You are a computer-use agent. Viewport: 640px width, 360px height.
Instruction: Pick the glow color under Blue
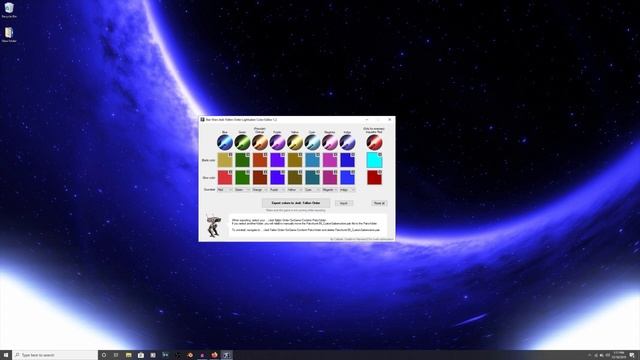coord(224,178)
